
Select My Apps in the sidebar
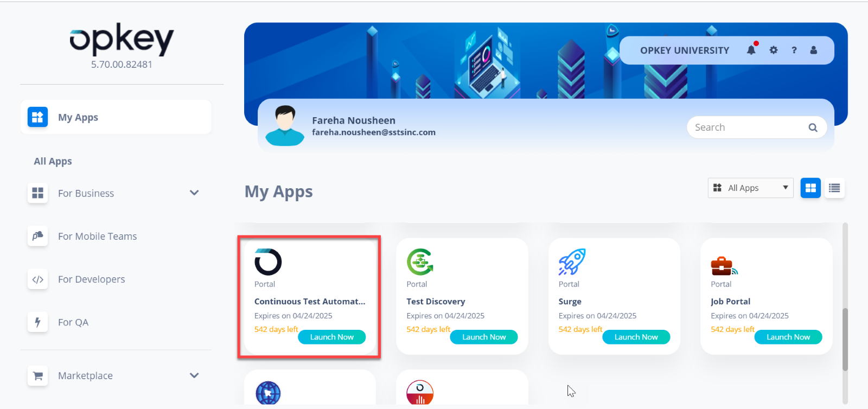pos(116,117)
